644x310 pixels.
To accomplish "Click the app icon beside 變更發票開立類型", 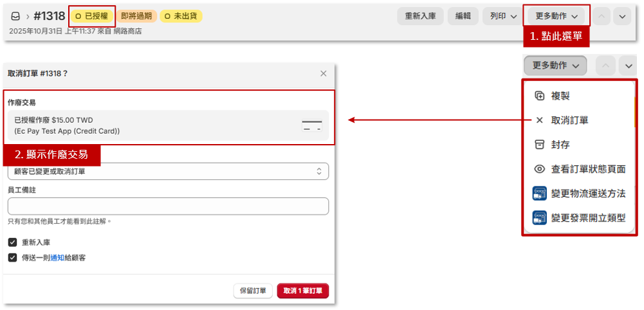I will click(539, 218).
